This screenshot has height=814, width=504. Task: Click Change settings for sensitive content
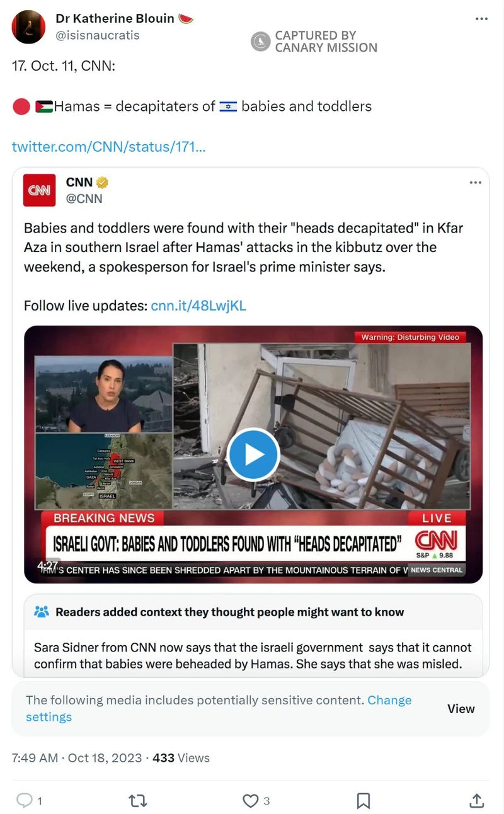pyautogui.click(x=219, y=708)
